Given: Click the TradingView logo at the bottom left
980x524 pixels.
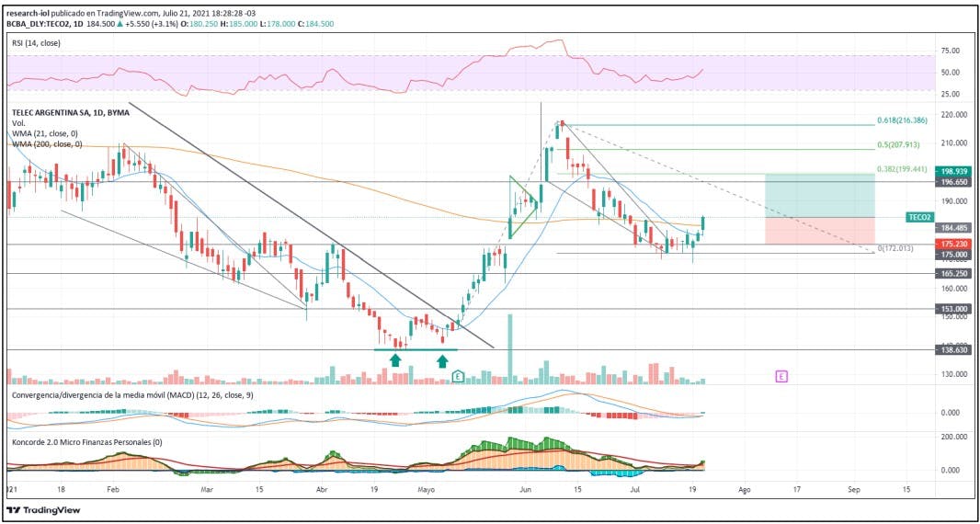Looking at the screenshot, I should [x=44, y=509].
